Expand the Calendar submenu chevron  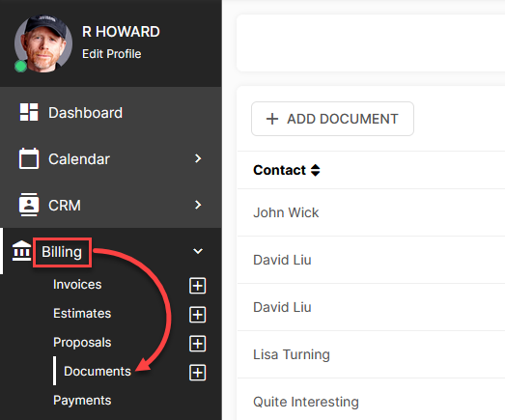coord(198,158)
